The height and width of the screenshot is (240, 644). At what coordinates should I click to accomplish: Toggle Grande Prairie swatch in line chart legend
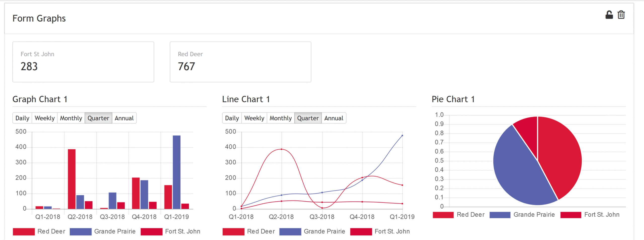[290, 231]
